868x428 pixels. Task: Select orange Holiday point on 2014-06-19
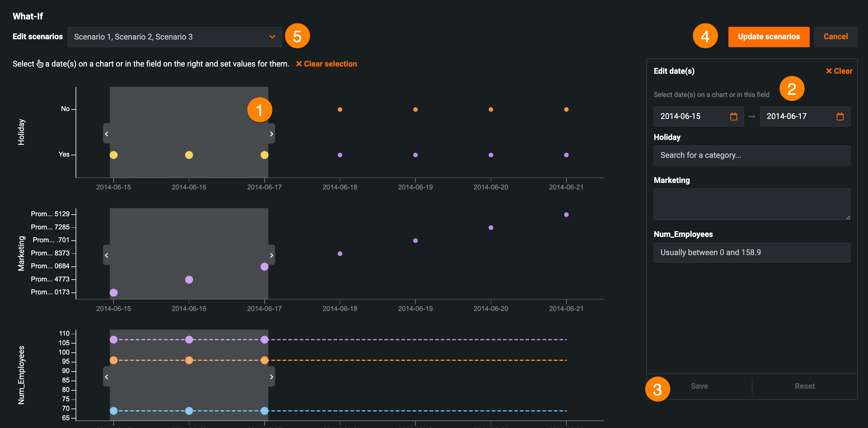(x=415, y=110)
